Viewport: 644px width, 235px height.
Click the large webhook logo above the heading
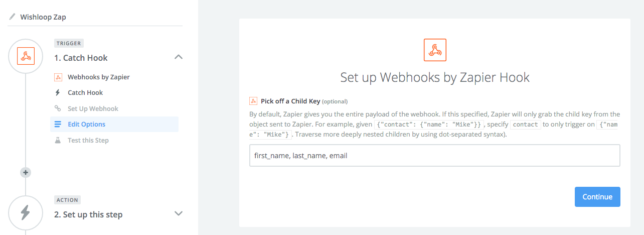(435, 50)
